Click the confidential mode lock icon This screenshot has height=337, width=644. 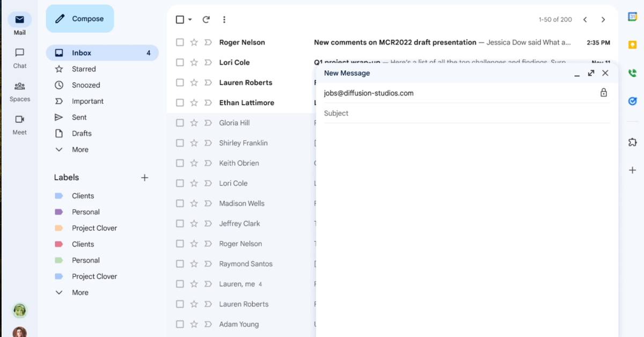click(x=604, y=93)
